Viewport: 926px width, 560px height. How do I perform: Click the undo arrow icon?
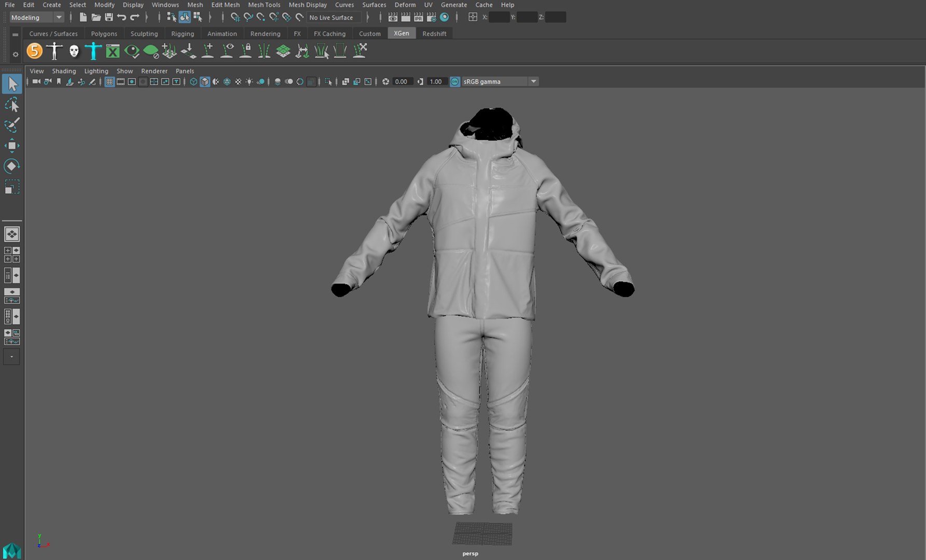[x=122, y=17]
